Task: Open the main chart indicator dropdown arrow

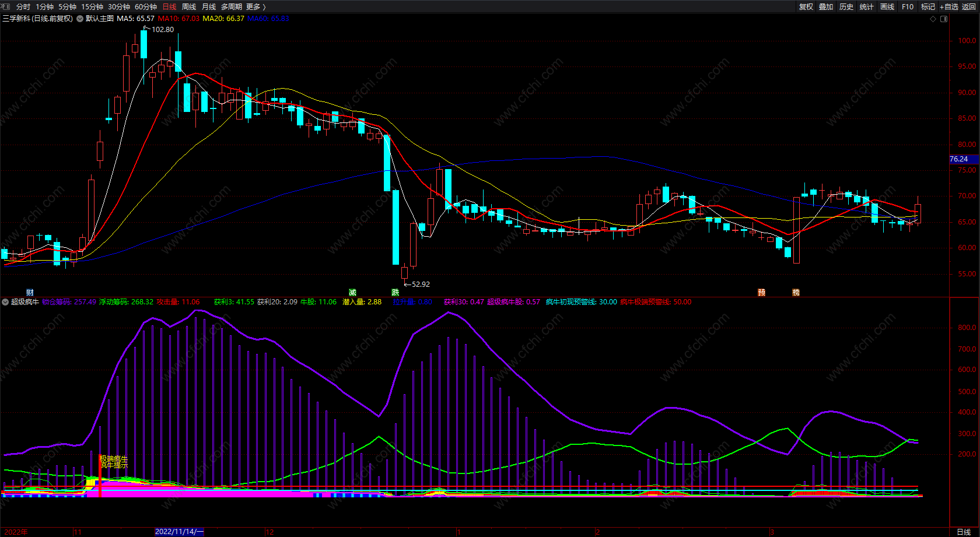Action: click(80, 19)
